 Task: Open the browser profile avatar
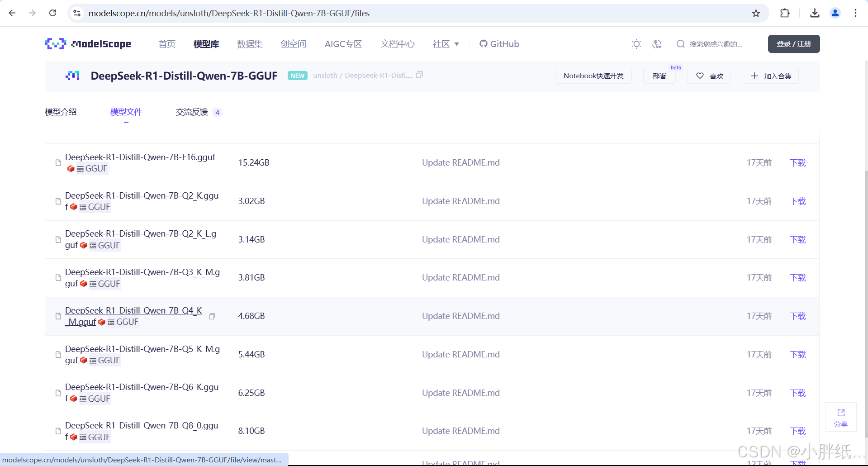point(835,13)
